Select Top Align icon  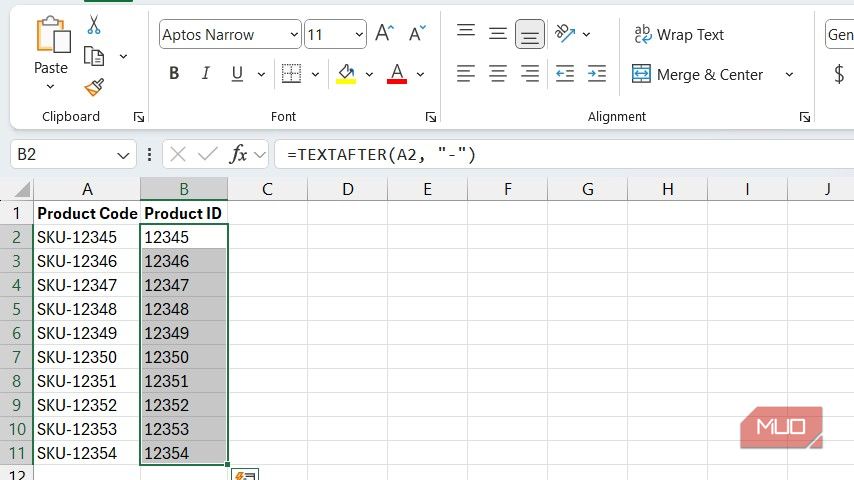tap(466, 33)
